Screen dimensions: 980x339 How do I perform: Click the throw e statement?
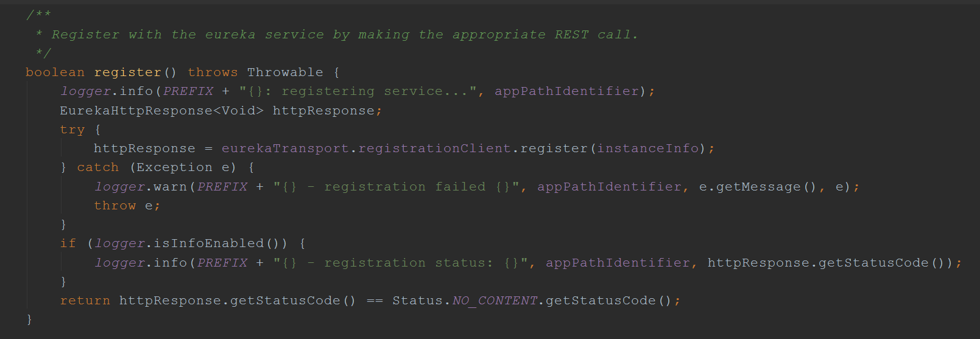click(127, 206)
